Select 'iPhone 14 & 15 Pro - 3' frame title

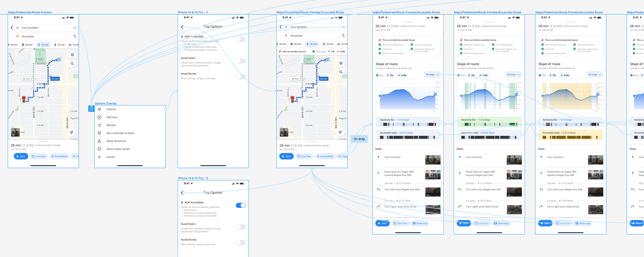click(x=193, y=178)
